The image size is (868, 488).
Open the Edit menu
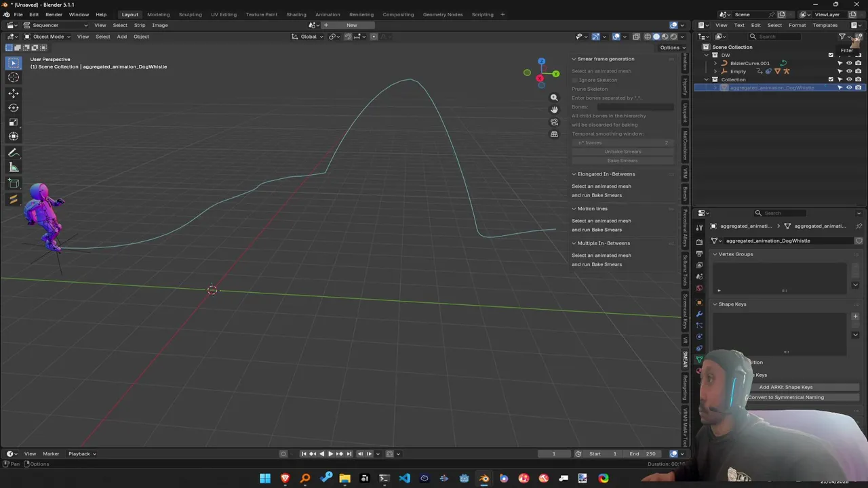33,14
